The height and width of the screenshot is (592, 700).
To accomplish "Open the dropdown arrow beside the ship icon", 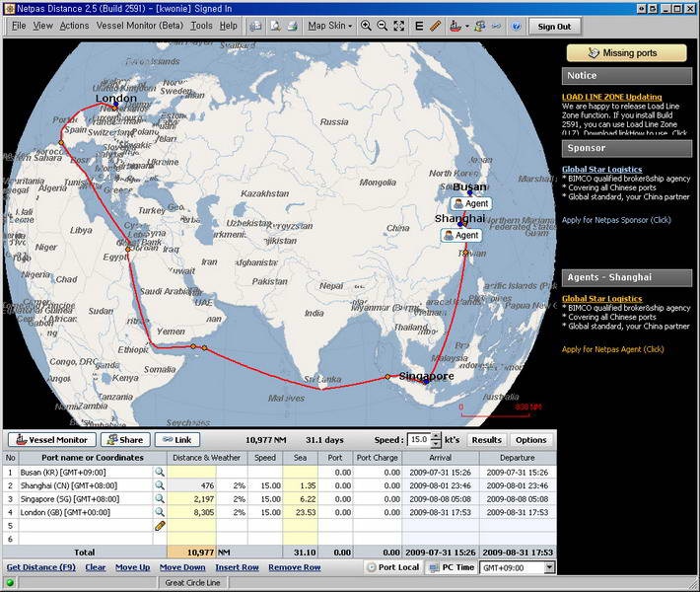I will click(x=467, y=27).
